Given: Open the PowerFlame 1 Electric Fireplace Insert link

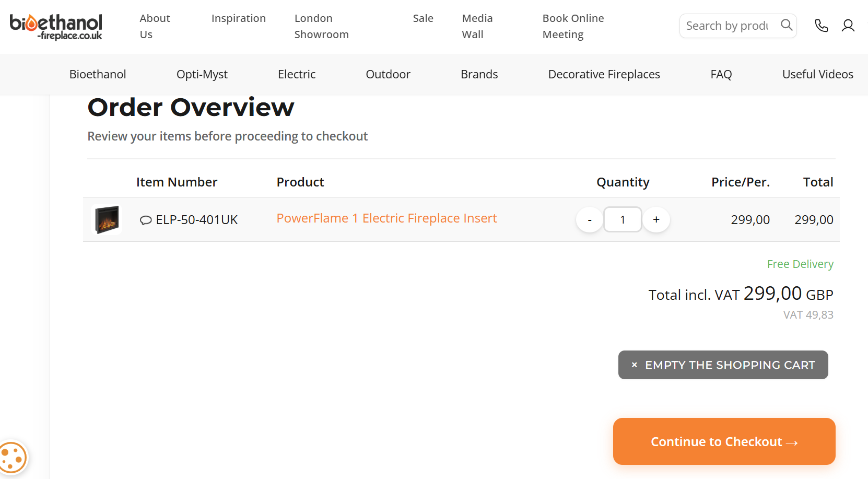Looking at the screenshot, I should 386,218.
